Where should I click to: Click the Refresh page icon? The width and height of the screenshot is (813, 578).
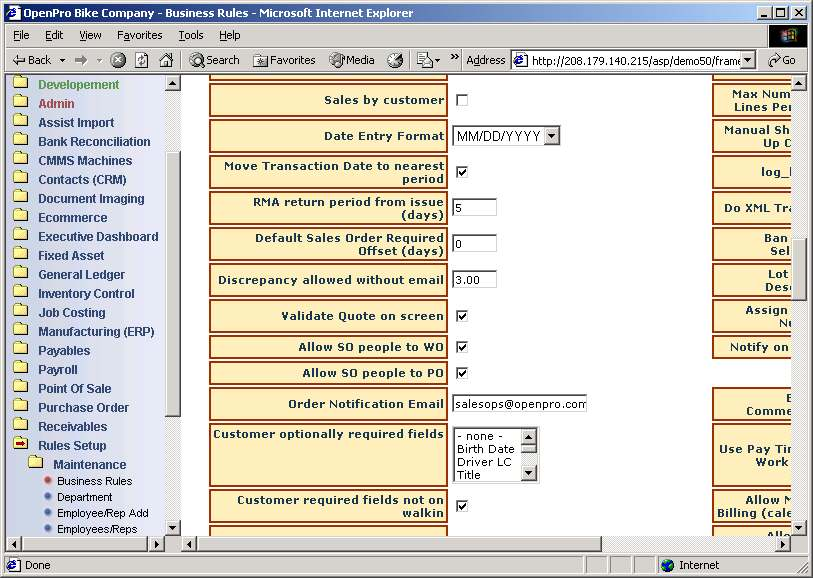(139, 60)
